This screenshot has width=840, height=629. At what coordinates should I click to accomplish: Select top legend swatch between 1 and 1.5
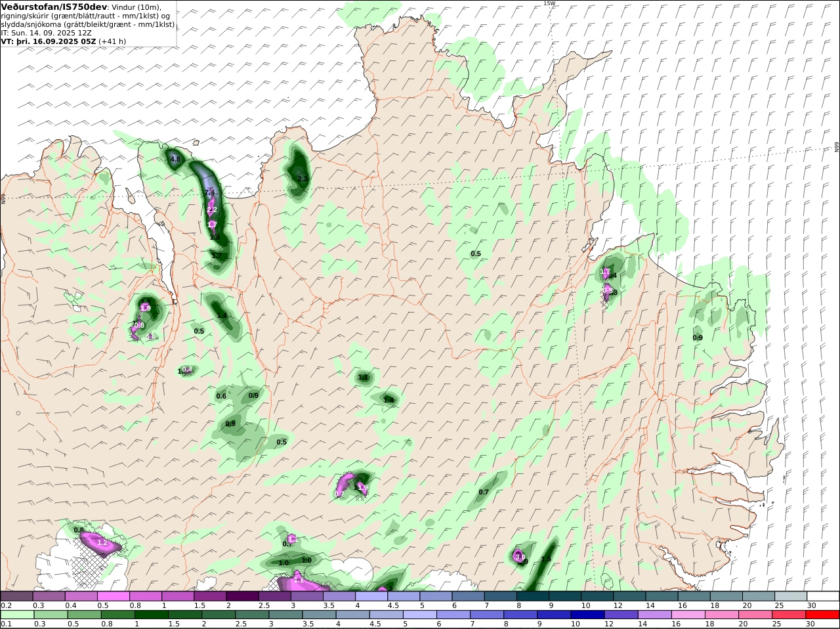178,596
